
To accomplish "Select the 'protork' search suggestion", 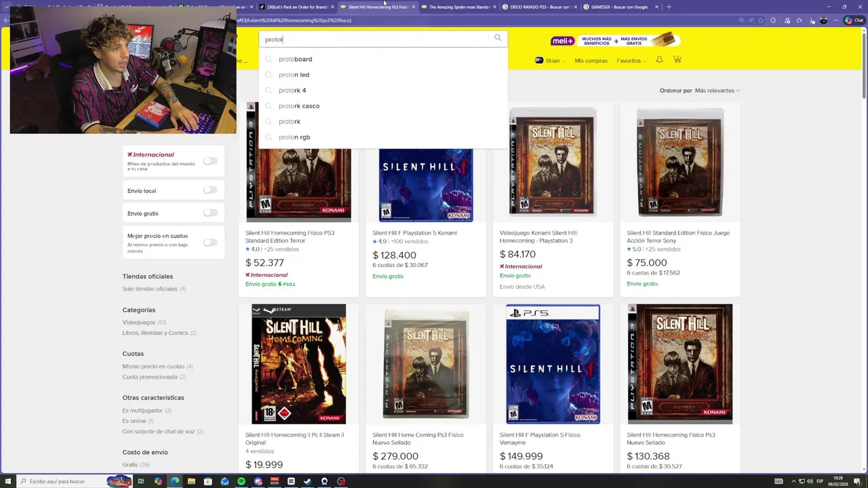I will tap(383, 121).
